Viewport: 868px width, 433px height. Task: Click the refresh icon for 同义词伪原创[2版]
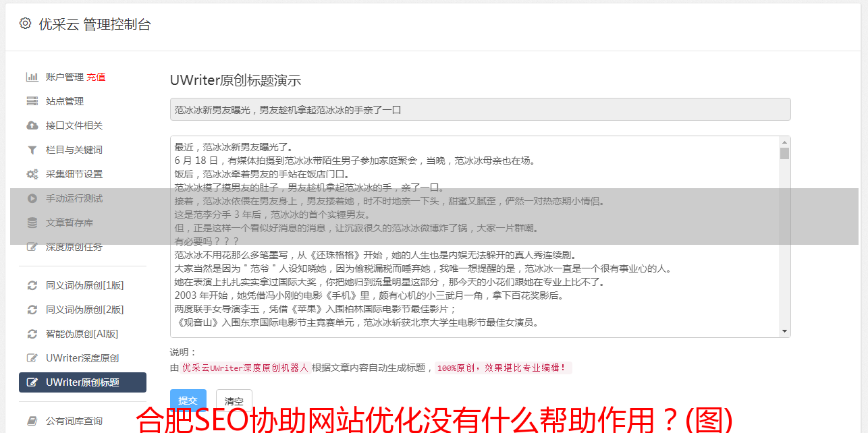pyautogui.click(x=32, y=310)
